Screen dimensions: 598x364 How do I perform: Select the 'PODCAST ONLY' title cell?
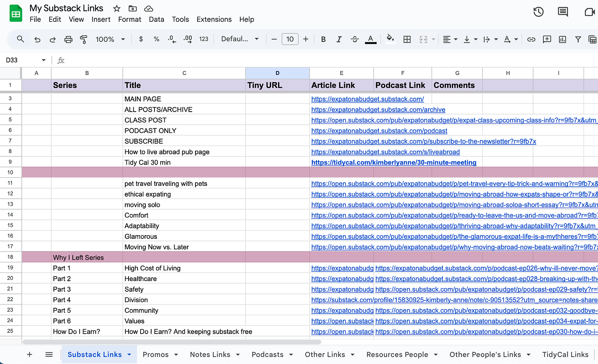[x=184, y=130]
